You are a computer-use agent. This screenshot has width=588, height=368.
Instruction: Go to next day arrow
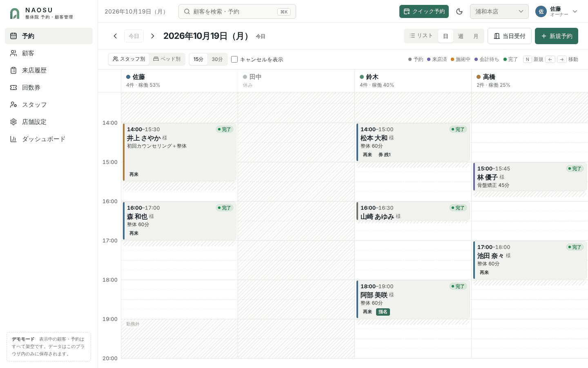[153, 36]
